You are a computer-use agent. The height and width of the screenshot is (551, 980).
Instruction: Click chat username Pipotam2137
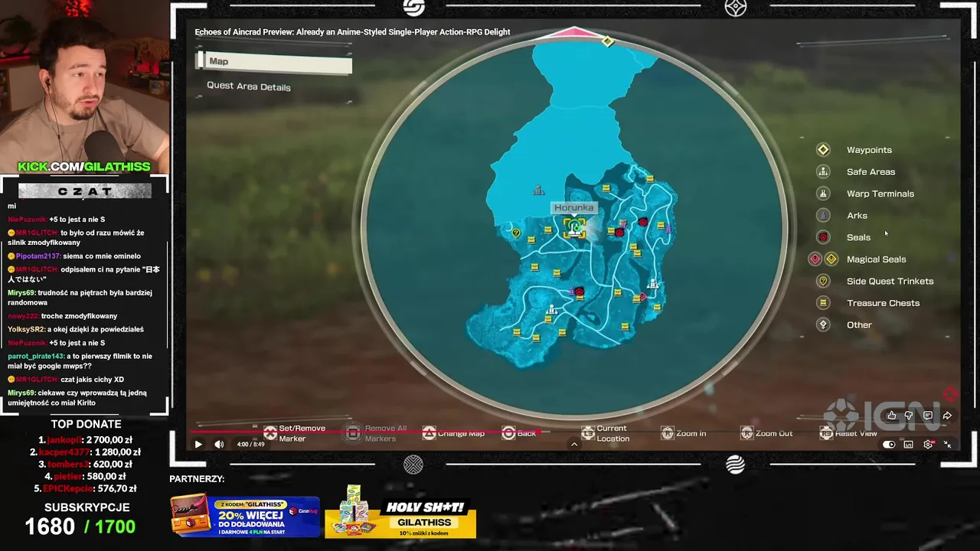pyautogui.click(x=38, y=256)
